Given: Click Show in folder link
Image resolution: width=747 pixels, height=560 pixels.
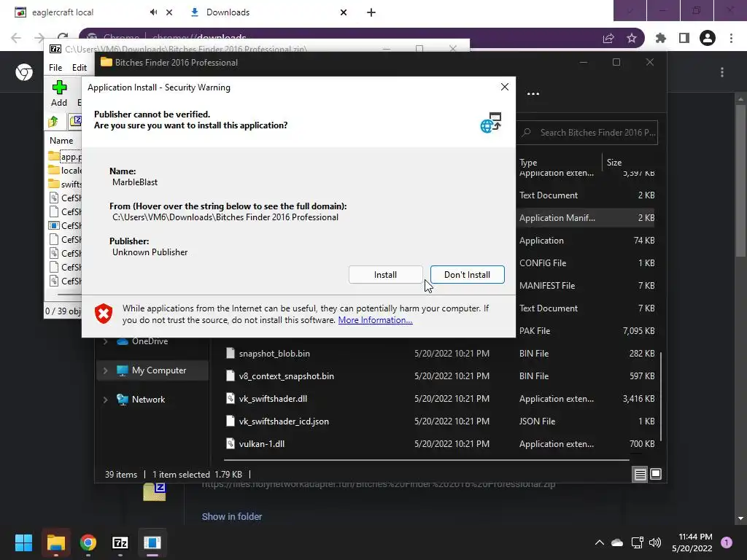Looking at the screenshot, I should pyautogui.click(x=232, y=517).
